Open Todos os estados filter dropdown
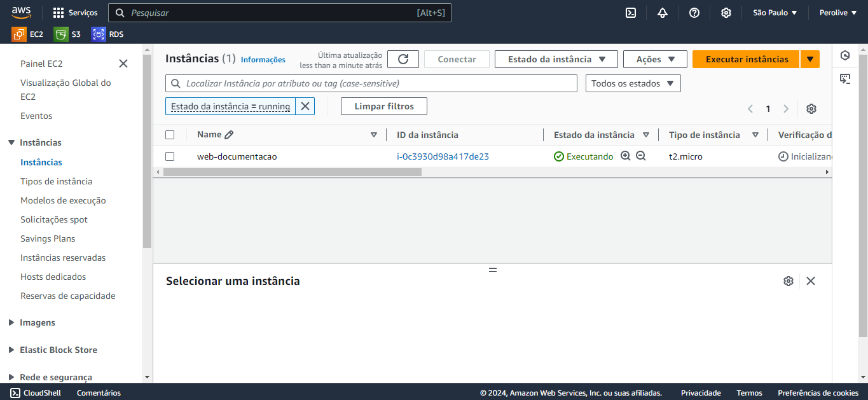Screen dimensions: 868x400 point(633,83)
